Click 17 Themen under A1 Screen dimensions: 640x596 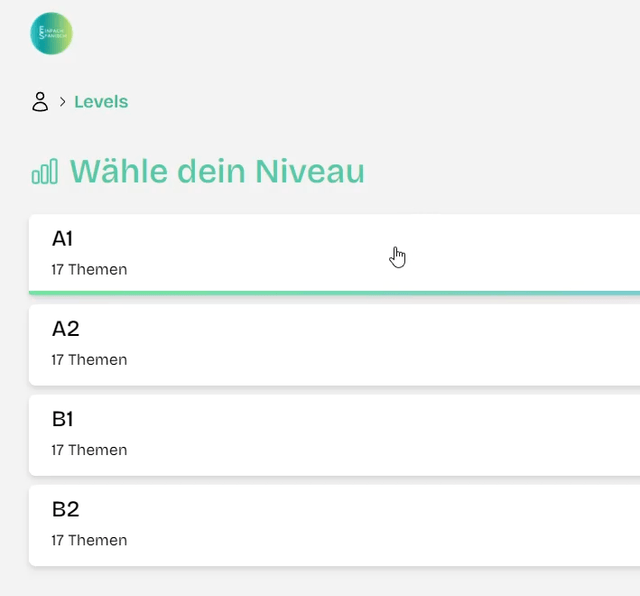tap(89, 269)
